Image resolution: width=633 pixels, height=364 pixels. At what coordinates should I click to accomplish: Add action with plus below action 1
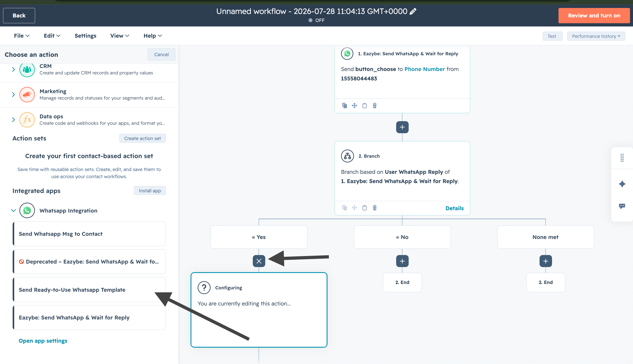[402, 127]
